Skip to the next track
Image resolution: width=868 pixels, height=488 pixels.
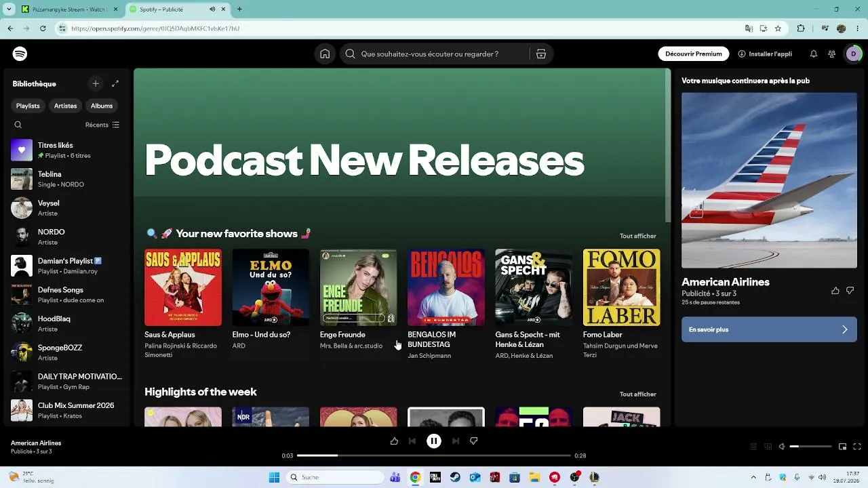456,441
